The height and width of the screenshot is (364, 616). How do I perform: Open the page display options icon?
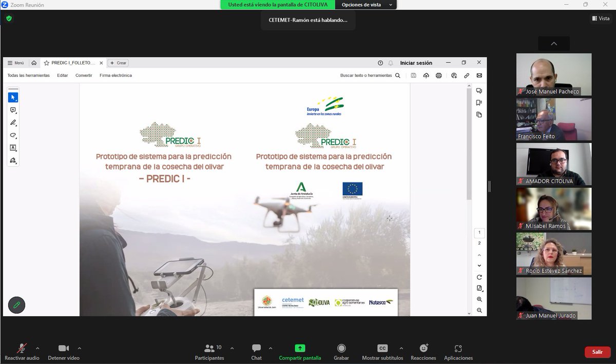(x=479, y=288)
